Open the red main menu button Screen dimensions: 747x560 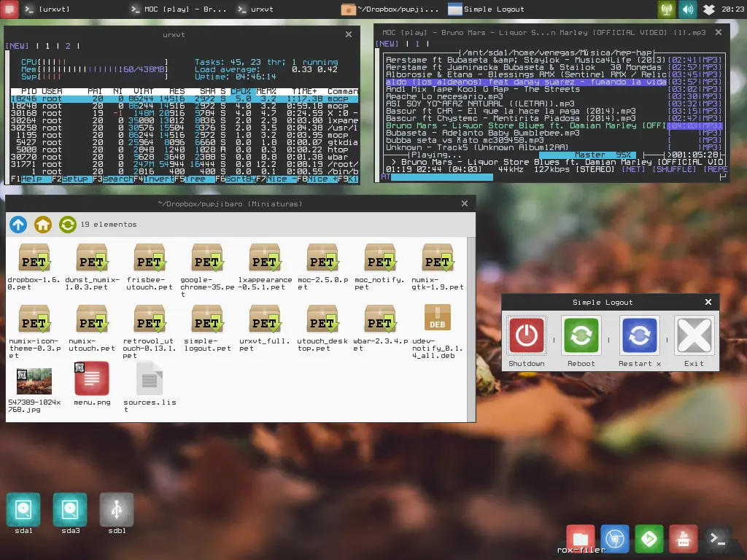pos(9,9)
